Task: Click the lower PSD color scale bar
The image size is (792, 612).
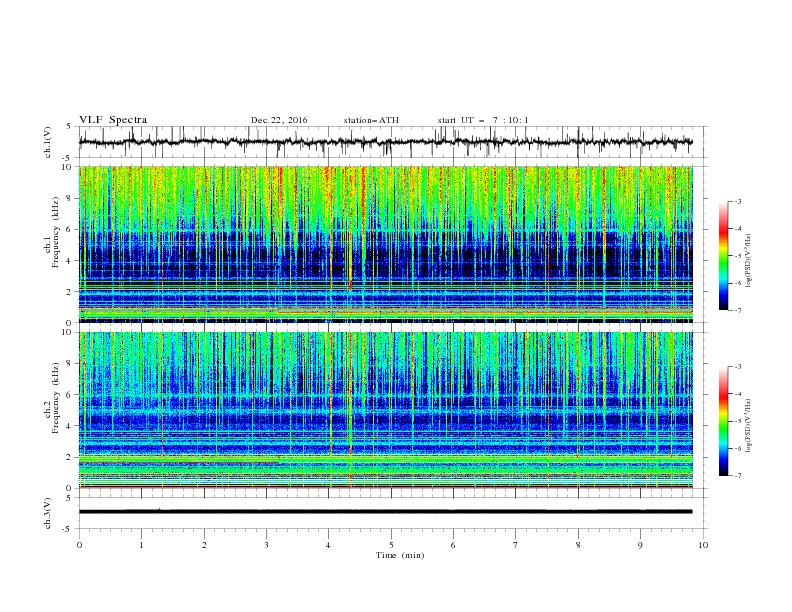Action: (x=723, y=421)
